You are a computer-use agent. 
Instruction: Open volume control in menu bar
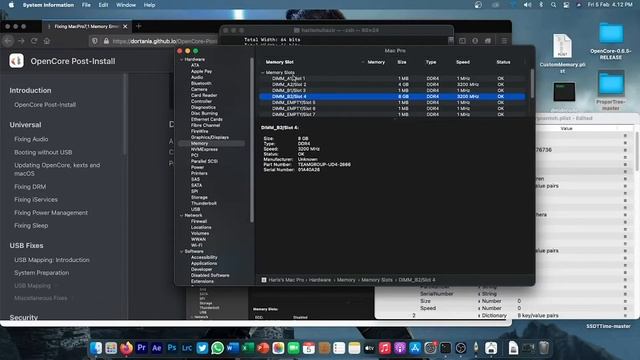(528, 5)
